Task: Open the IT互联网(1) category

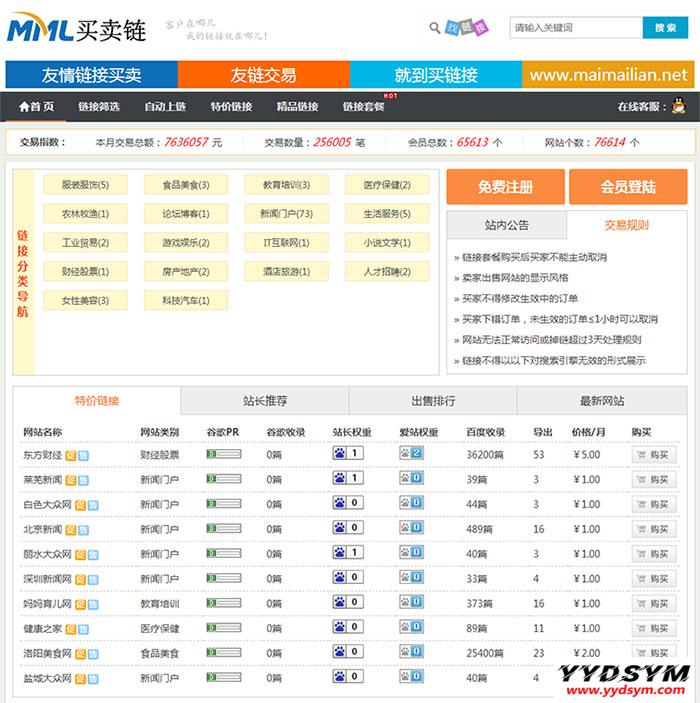Action: tap(286, 243)
